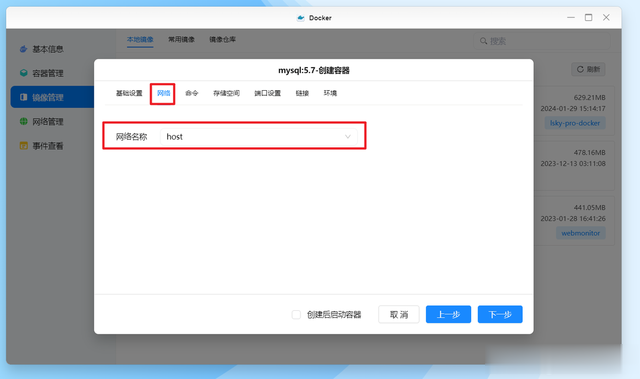Switch to the 基础设置 tab
This screenshot has width=640, height=379.
[x=129, y=93]
